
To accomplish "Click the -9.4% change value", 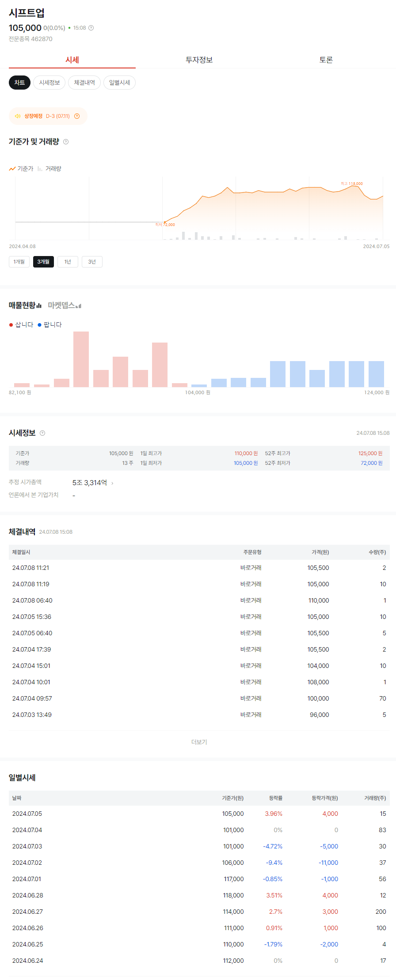I will (x=274, y=863).
